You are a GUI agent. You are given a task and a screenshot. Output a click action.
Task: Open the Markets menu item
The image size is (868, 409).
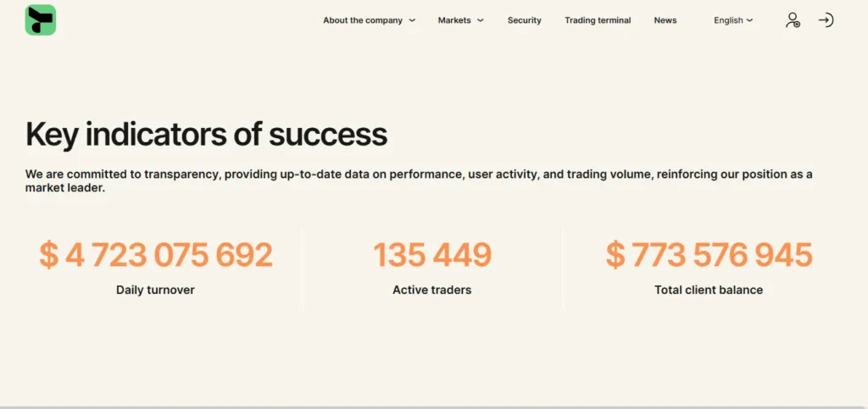454,20
